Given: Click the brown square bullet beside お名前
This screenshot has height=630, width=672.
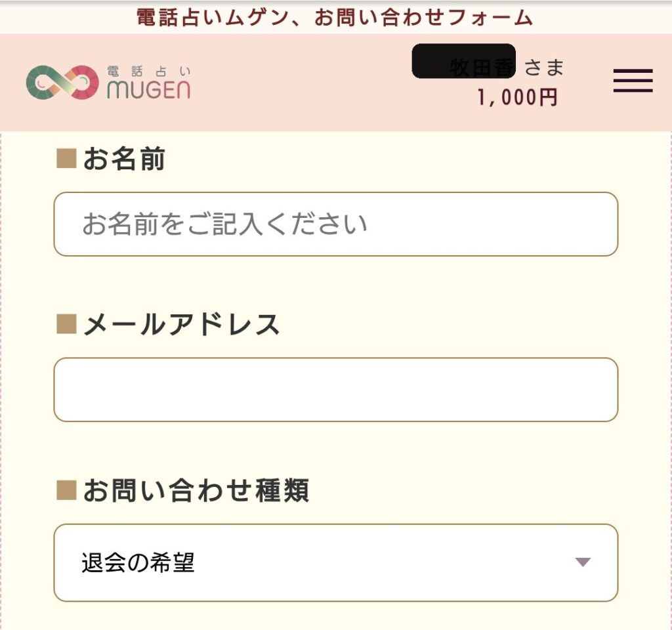Looking at the screenshot, I should pos(66,157).
